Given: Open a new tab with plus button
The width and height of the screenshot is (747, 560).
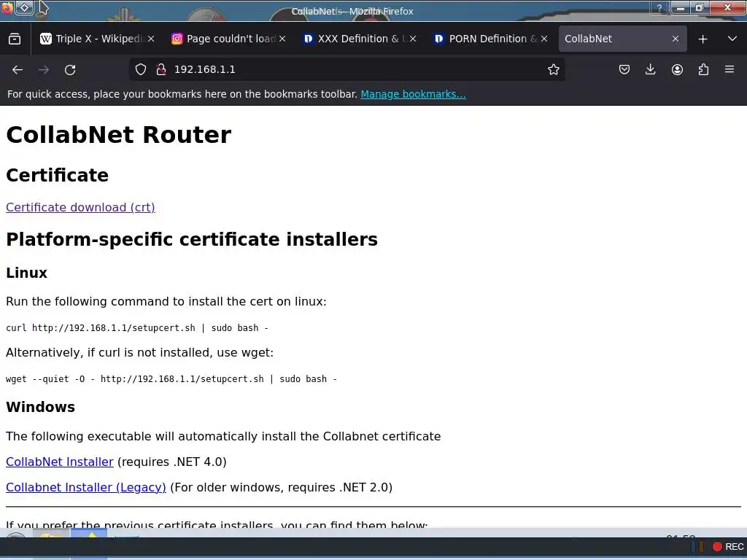Looking at the screenshot, I should (703, 39).
